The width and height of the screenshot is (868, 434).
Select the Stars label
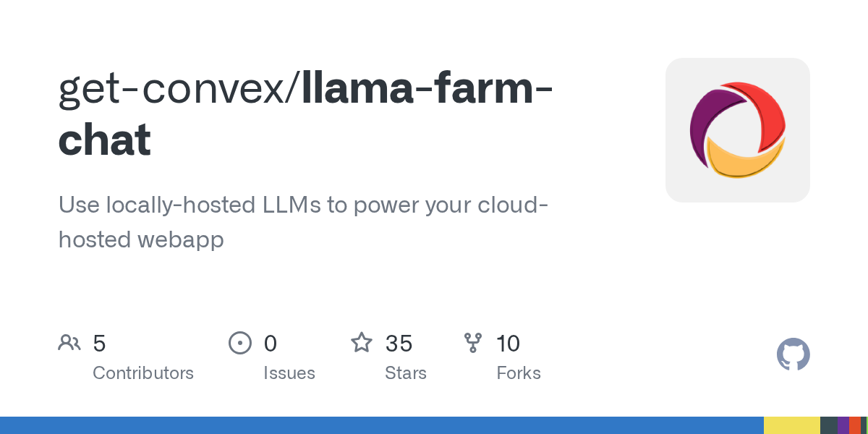tap(406, 373)
